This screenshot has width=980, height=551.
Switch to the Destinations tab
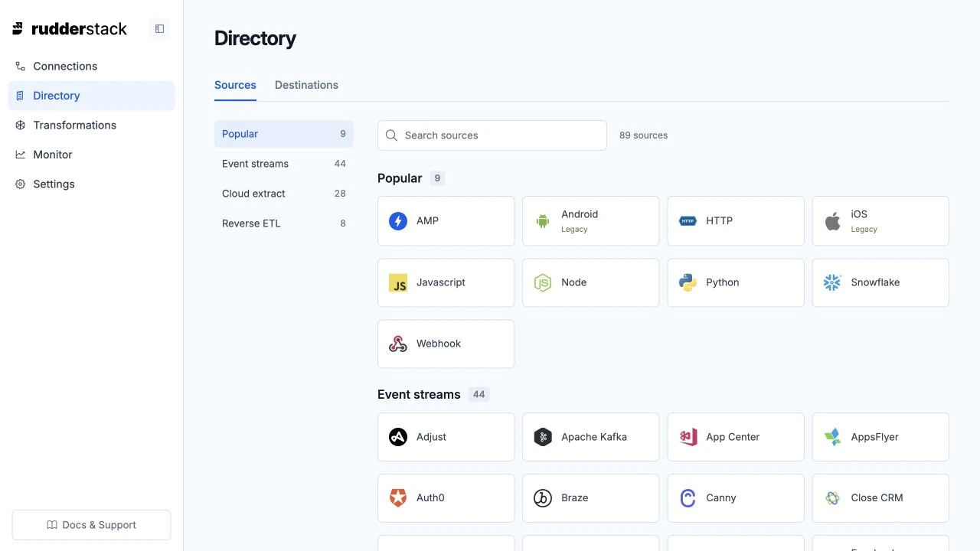306,85
